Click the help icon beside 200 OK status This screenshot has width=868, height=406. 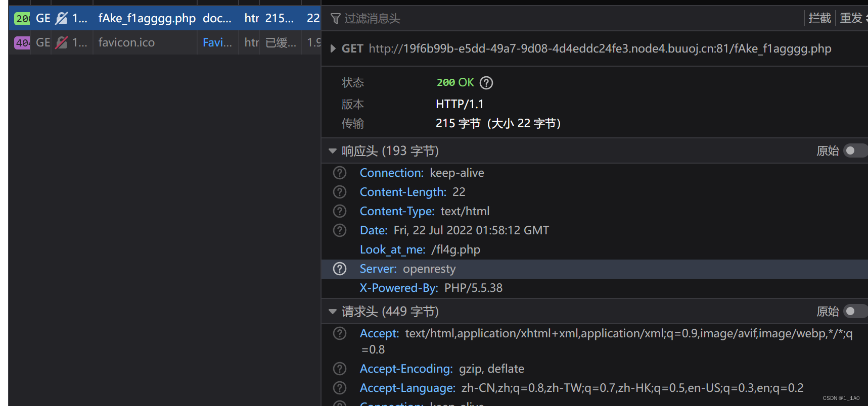[486, 83]
